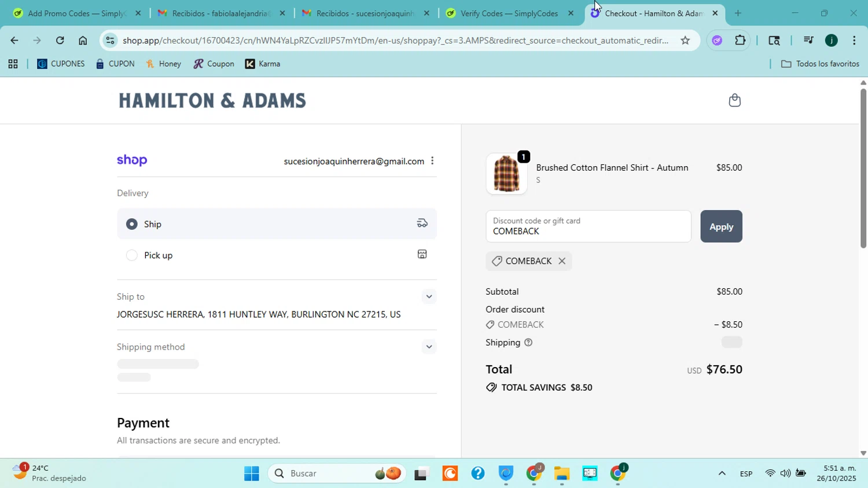Click the purple extension icon in toolbar

coord(718,41)
